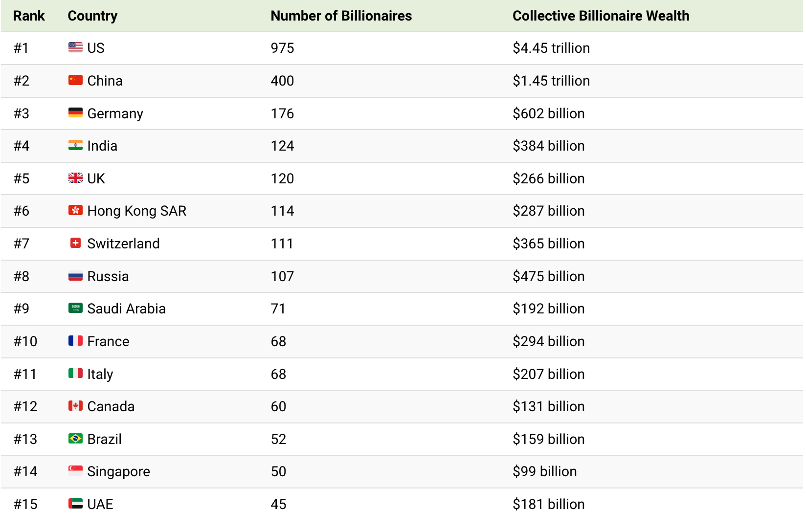Select the country name Canada
Image resolution: width=806 pixels, height=532 pixels.
pos(111,406)
